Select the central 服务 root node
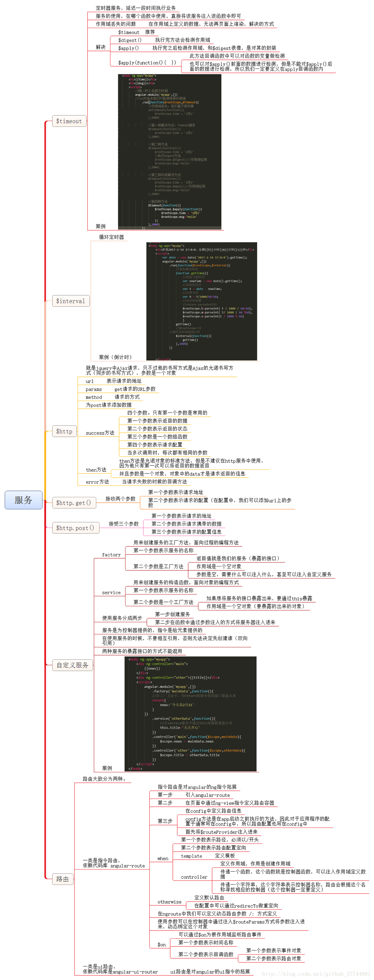This screenshot has width=374, height=980. pyautogui.click(x=23, y=500)
